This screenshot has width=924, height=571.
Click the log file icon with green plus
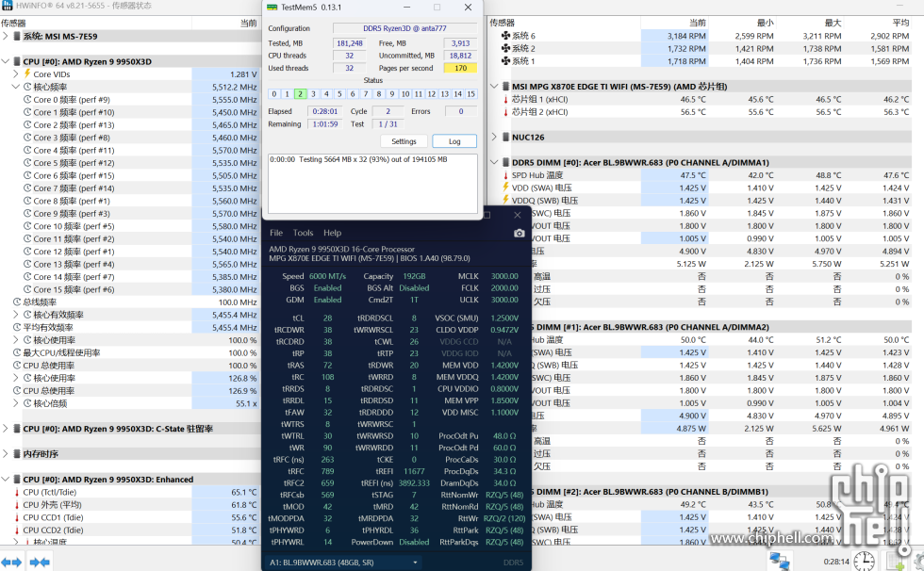pos(896,561)
